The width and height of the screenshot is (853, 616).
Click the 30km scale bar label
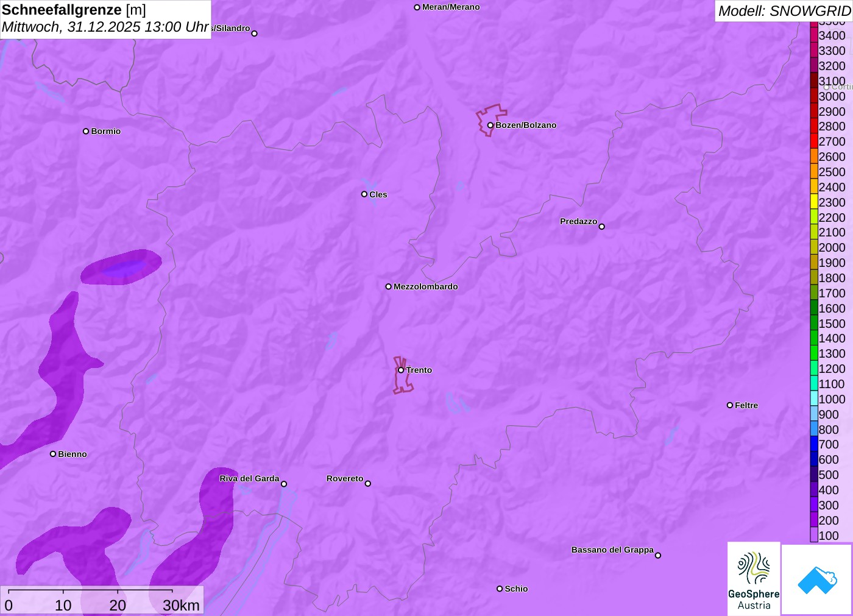[x=182, y=605]
